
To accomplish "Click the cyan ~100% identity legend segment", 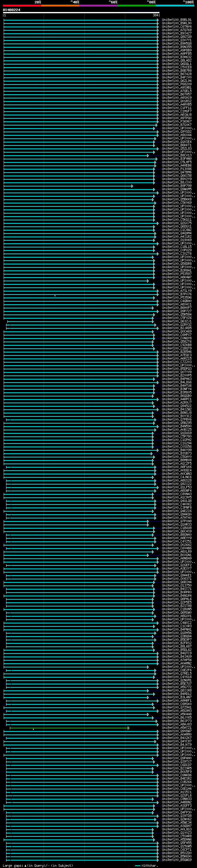I will tap(175, 6).
